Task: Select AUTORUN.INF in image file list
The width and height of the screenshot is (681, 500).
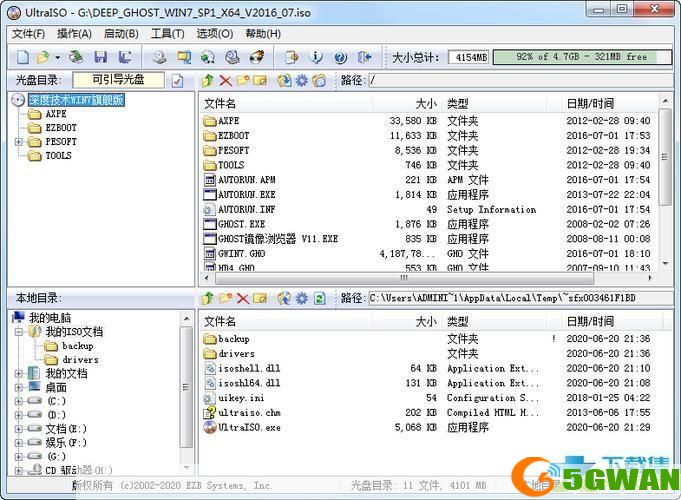Action: [246, 209]
